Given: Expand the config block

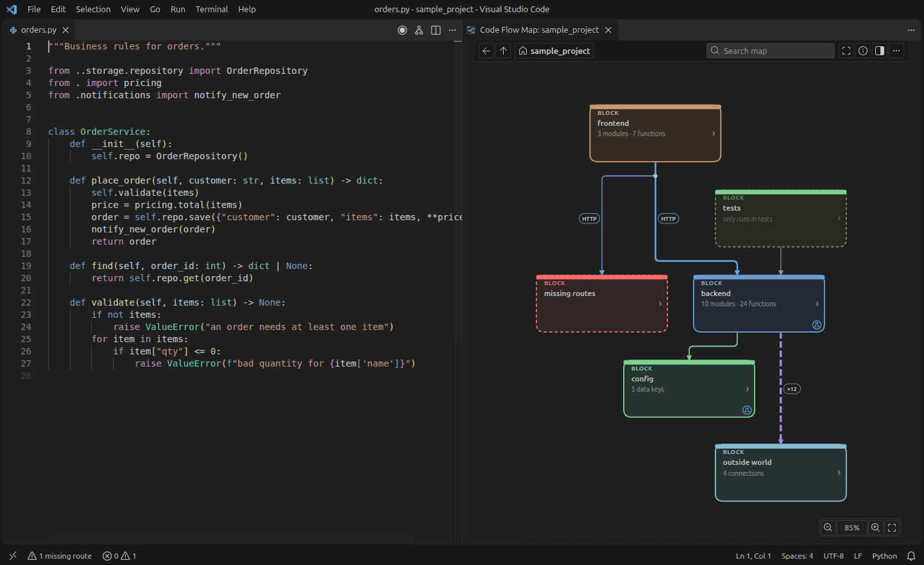Looking at the screenshot, I should [x=747, y=389].
